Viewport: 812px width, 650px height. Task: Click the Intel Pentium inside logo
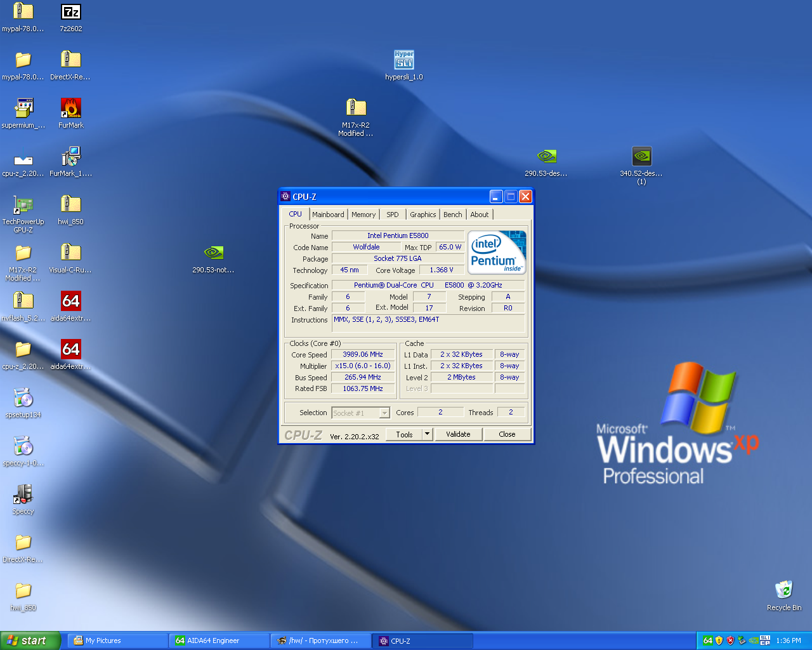pyautogui.click(x=497, y=253)
